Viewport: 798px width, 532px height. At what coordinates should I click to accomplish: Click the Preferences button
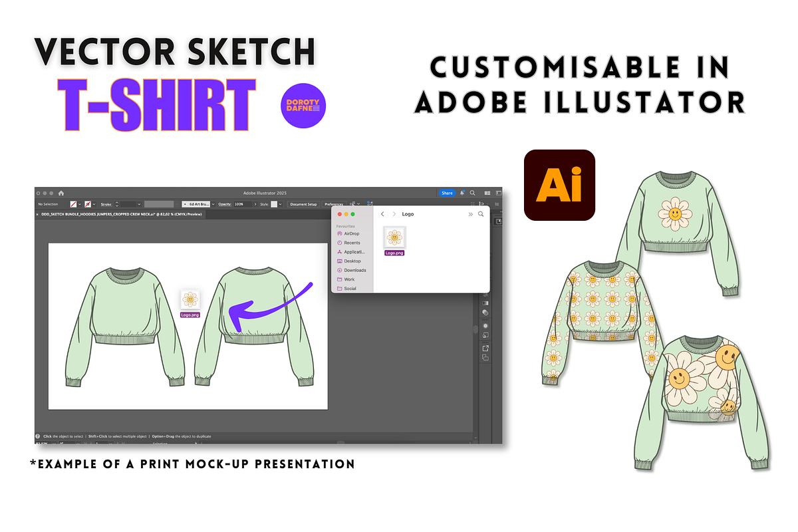[x=334, y=204]
